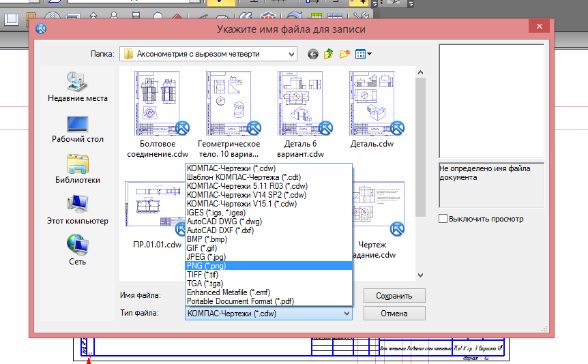Select the Болтовое соединение.cdw file
The width and height of the screenshot is (588, 364).
158,115
